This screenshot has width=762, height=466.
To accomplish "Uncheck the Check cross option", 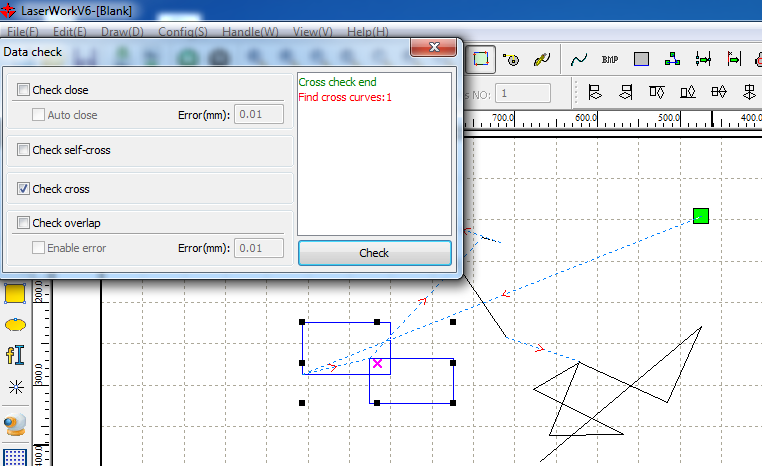I will tap(24, 188).
